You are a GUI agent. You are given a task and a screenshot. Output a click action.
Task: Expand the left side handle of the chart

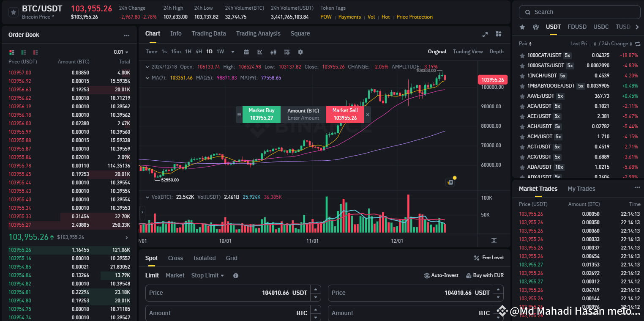[x=142, y=213]
